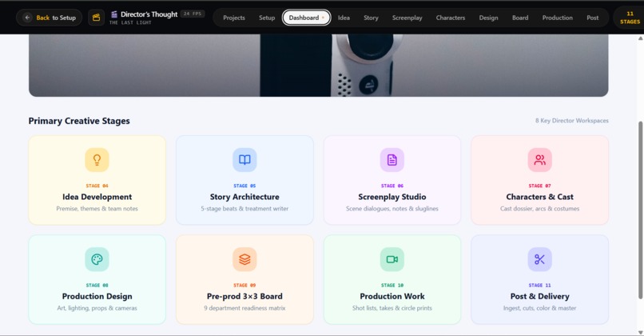
Task: Go to the Design tab
Action: [x=488, y=18]
